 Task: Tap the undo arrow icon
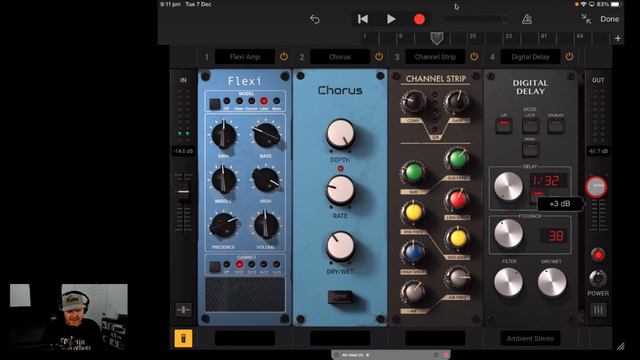point(315,19)
